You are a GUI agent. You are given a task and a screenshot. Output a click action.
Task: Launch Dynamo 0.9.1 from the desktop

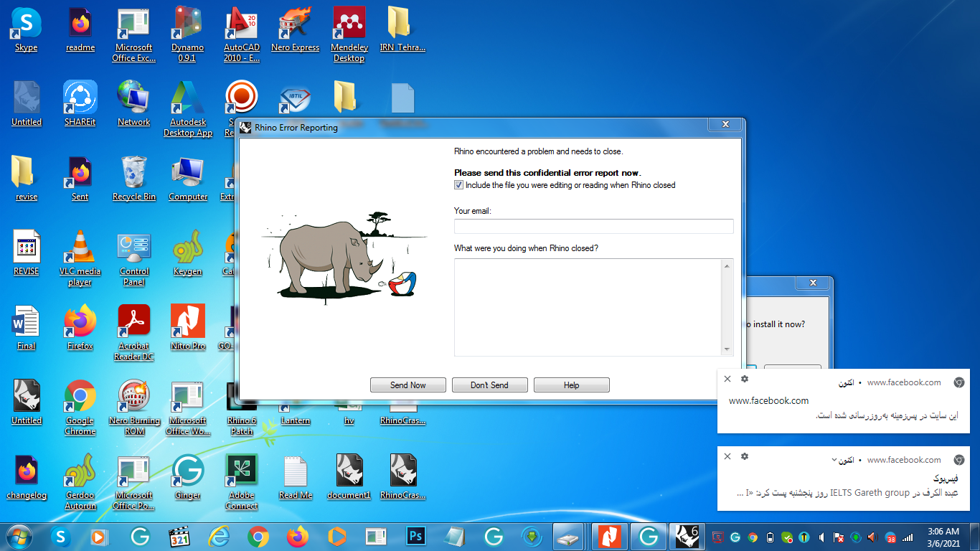point(187,34)
